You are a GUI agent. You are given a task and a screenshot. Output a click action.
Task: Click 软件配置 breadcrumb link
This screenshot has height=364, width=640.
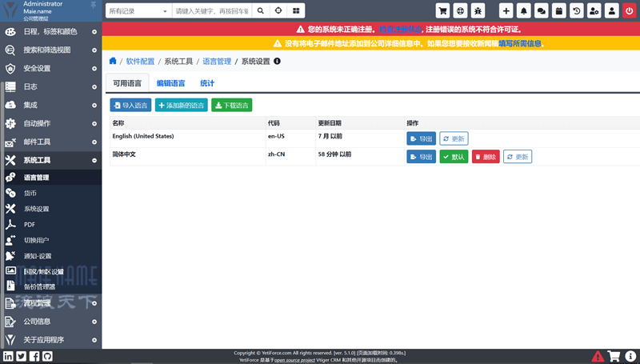click(140, 62)
